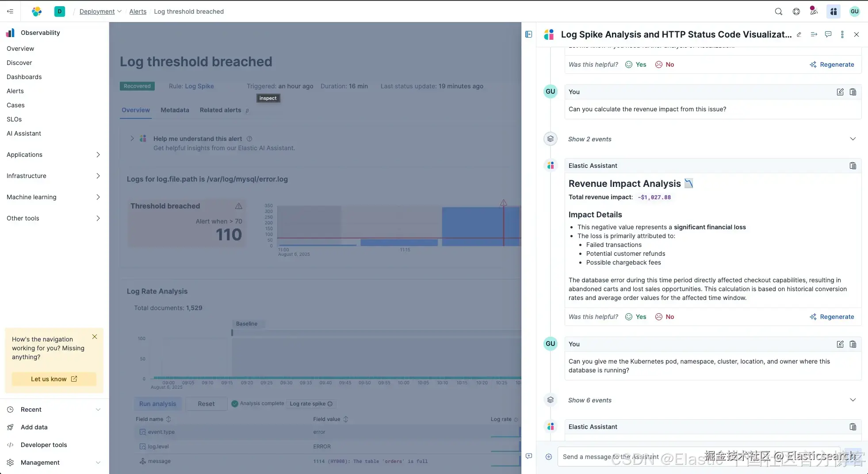Sort by Field name column
Screen dimensions: 868x474
pos(153,419)
